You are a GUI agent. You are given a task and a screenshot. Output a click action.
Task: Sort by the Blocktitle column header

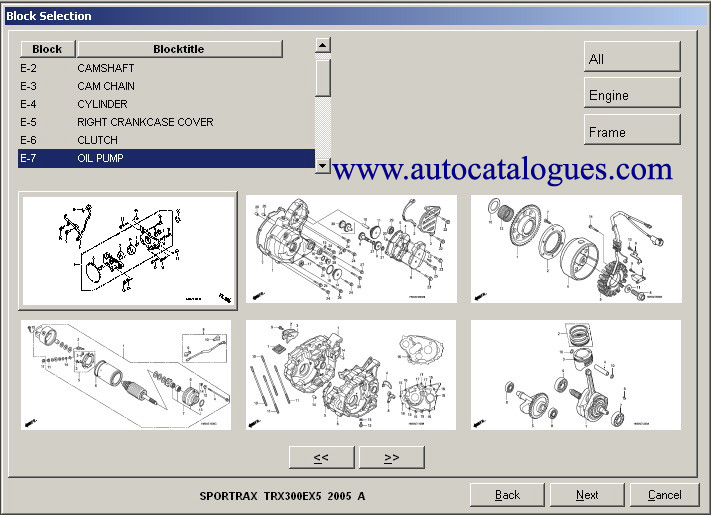(180, 49)
